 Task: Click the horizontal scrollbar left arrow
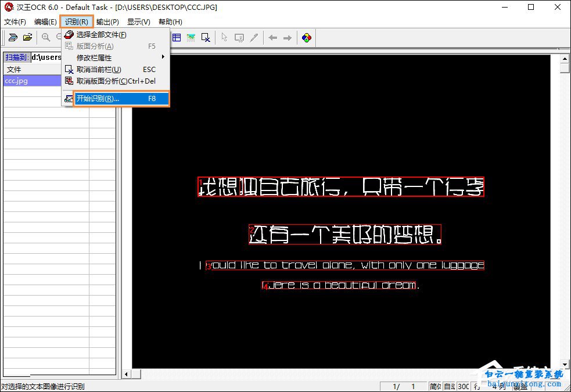127,374
